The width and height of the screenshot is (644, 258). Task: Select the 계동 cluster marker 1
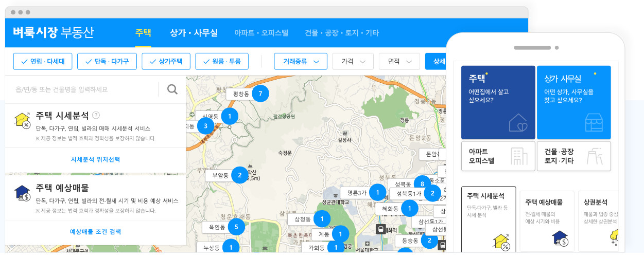point(340,234)
